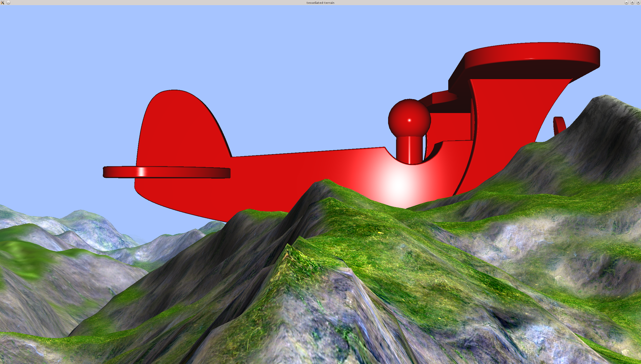Click the tessellated-terrain window title
This screenshot has width=641, height=364.
pyautogui.click(x=320, y=3)
